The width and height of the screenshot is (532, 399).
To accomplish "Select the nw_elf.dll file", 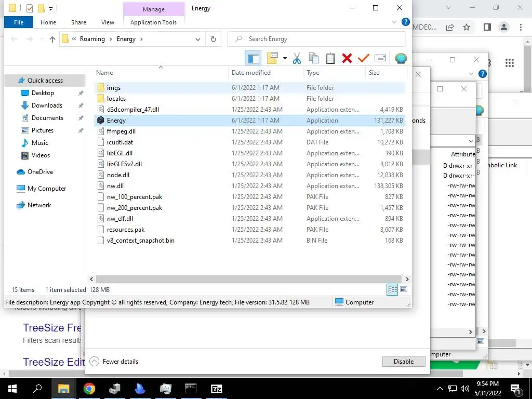I will click(x=250, y=219).
